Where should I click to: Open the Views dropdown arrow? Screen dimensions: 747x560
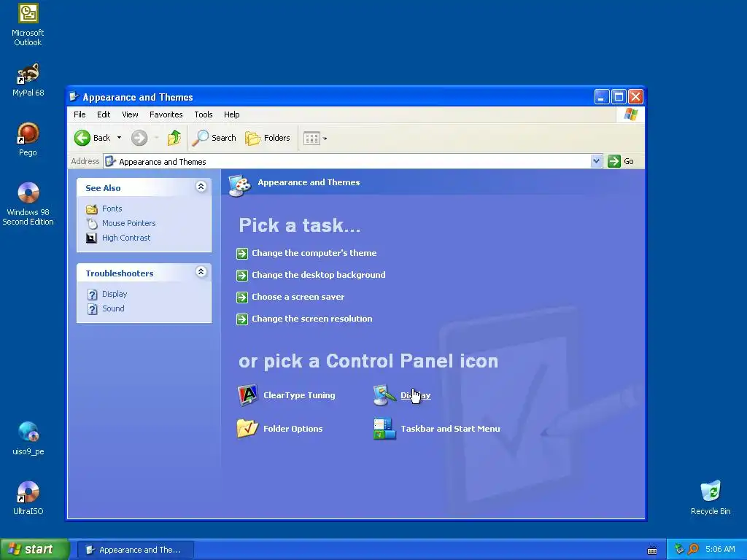point(325,139)
